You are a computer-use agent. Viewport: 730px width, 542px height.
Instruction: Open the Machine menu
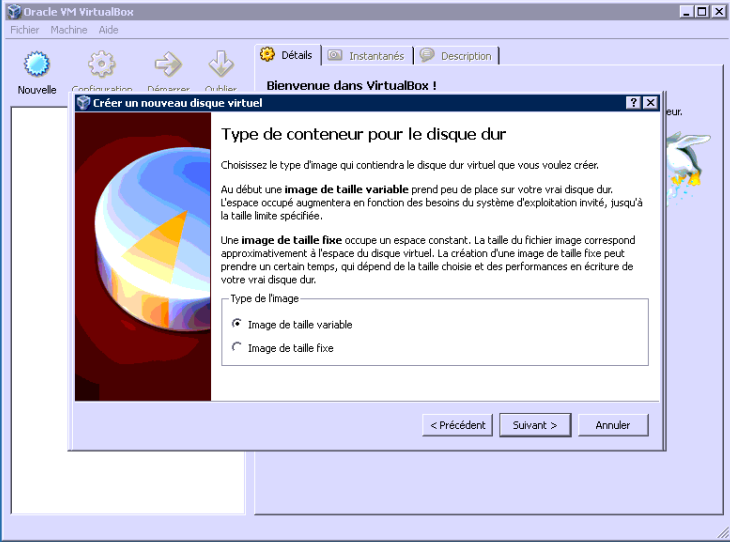click(x=69, y=30)
